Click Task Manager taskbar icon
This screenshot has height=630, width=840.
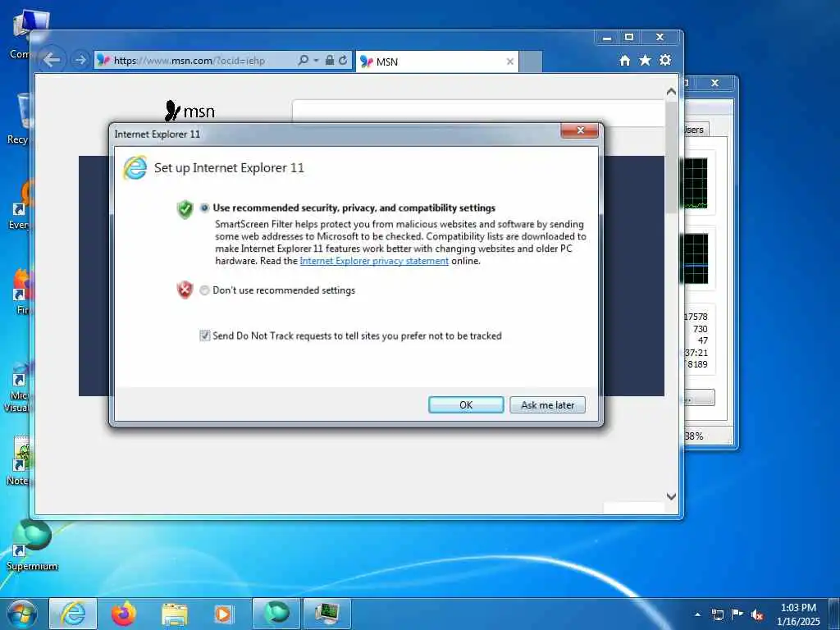327,614
